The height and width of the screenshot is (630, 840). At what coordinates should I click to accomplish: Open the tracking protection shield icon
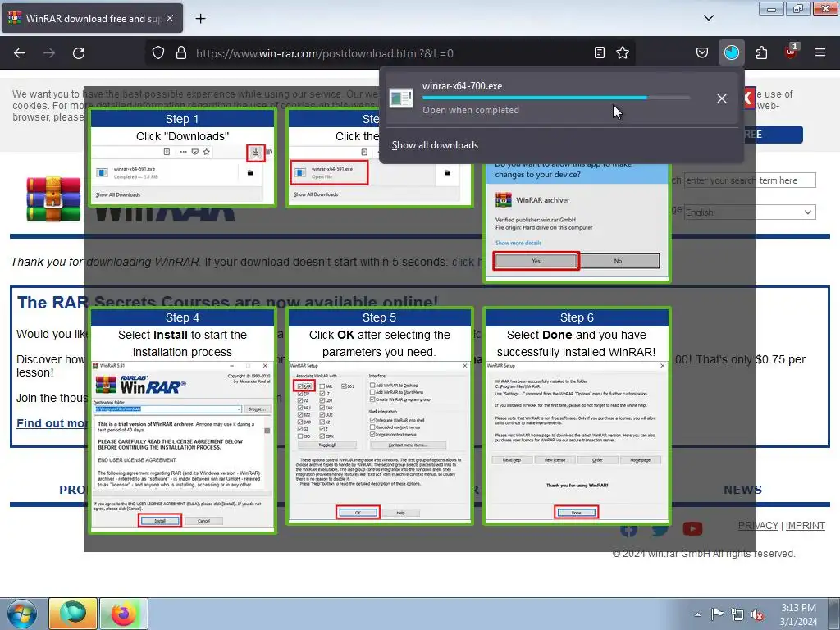(158, 53)
